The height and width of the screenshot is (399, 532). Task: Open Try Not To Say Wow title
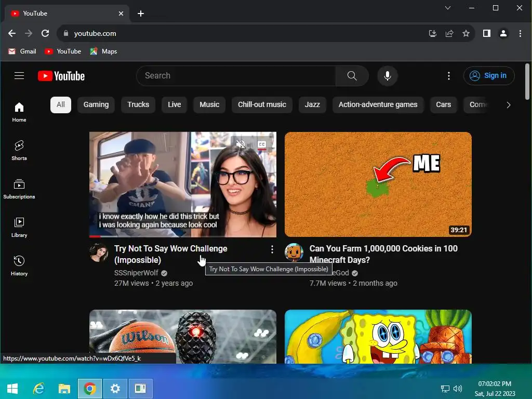[x=170, y=254]
